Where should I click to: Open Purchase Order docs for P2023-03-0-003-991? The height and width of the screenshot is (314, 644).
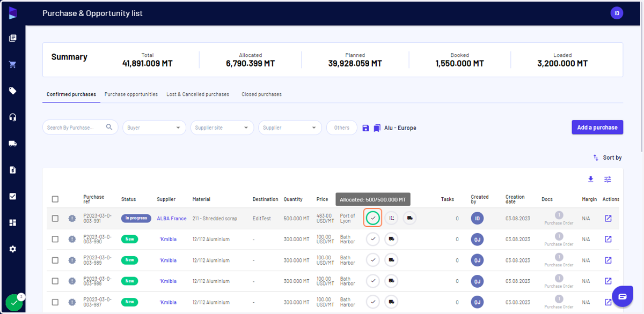(559, 218)
